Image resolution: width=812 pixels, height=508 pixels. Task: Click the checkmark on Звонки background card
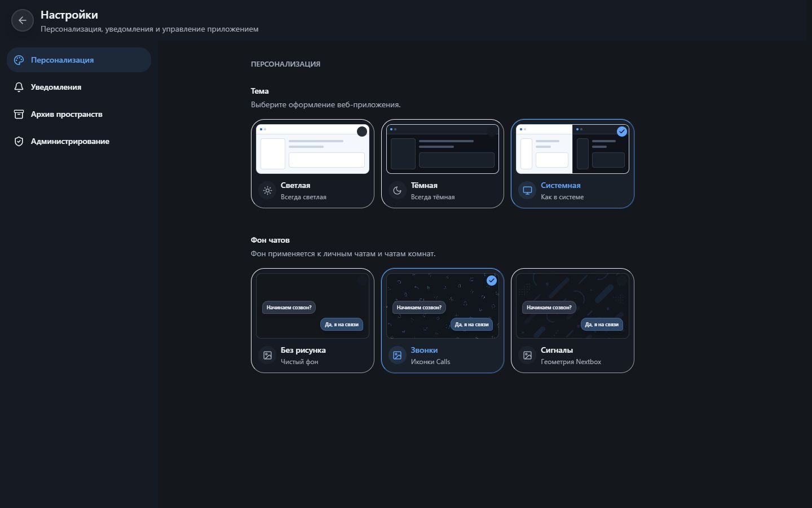tap(492, 281)
